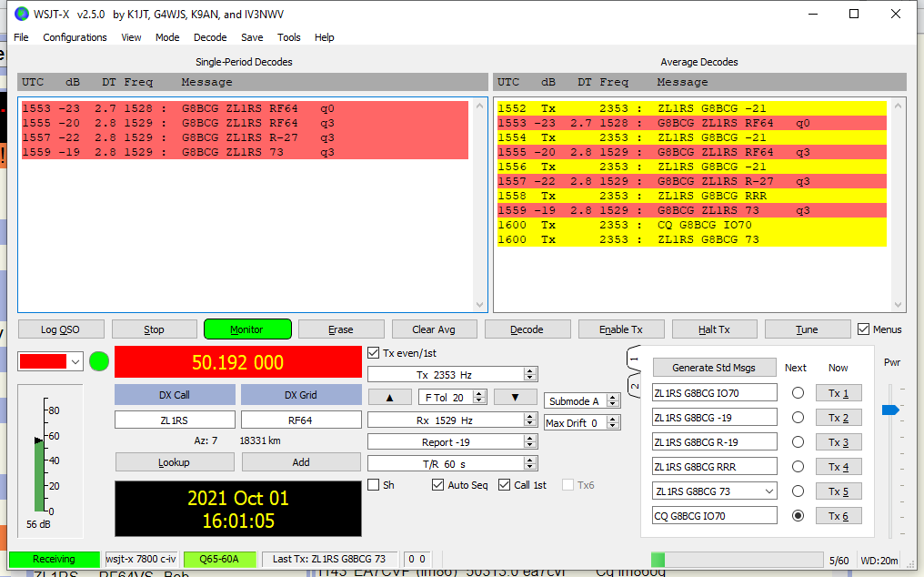This screenshot has width=924, height=577.
Task: Disable Auto Seq checkbox
Action: 437,485
